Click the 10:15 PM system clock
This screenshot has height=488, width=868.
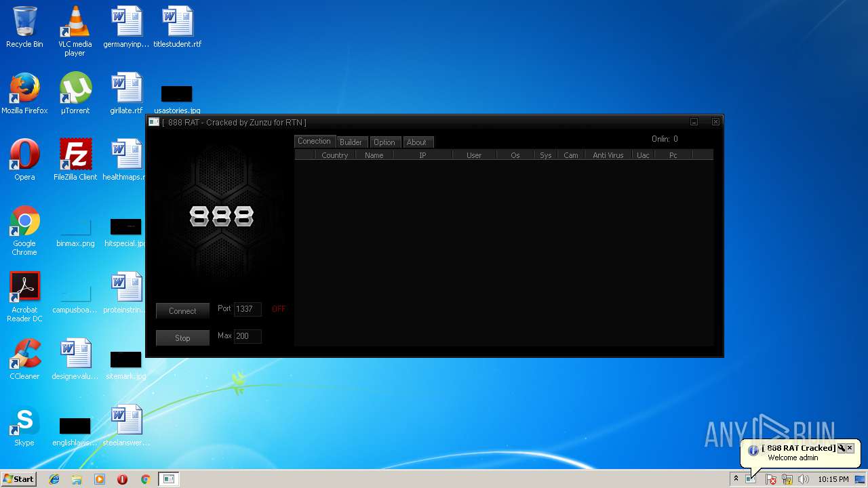833,479
